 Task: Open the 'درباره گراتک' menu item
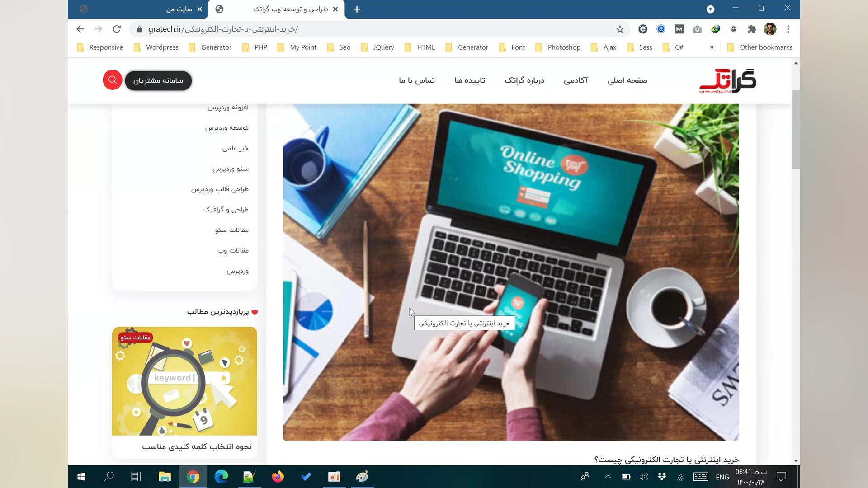[524, 80]
